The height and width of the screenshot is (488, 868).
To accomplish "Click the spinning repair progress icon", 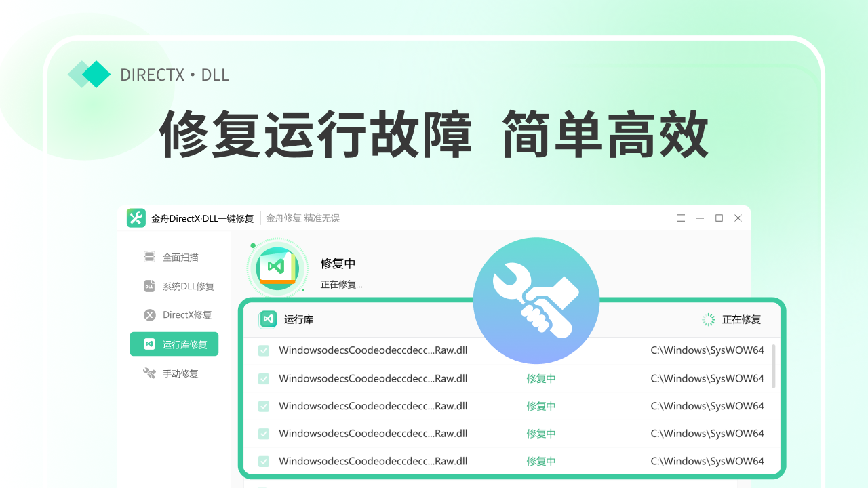I will click(709, 319).
